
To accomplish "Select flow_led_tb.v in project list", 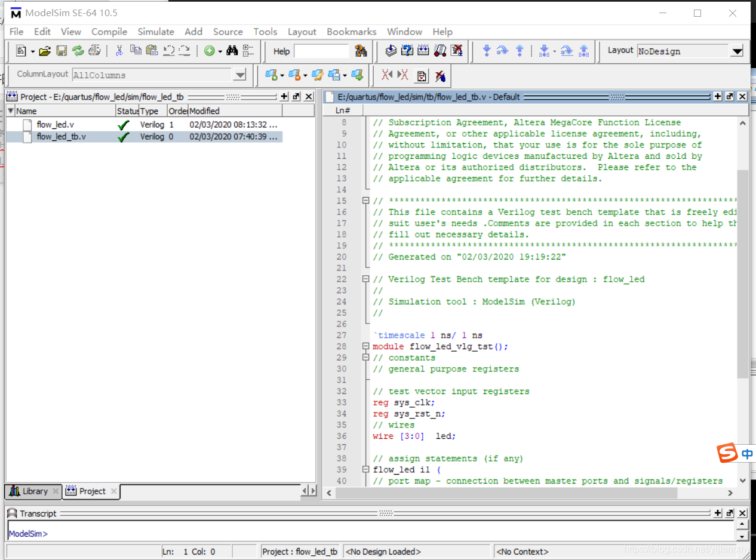I will 144,137.
